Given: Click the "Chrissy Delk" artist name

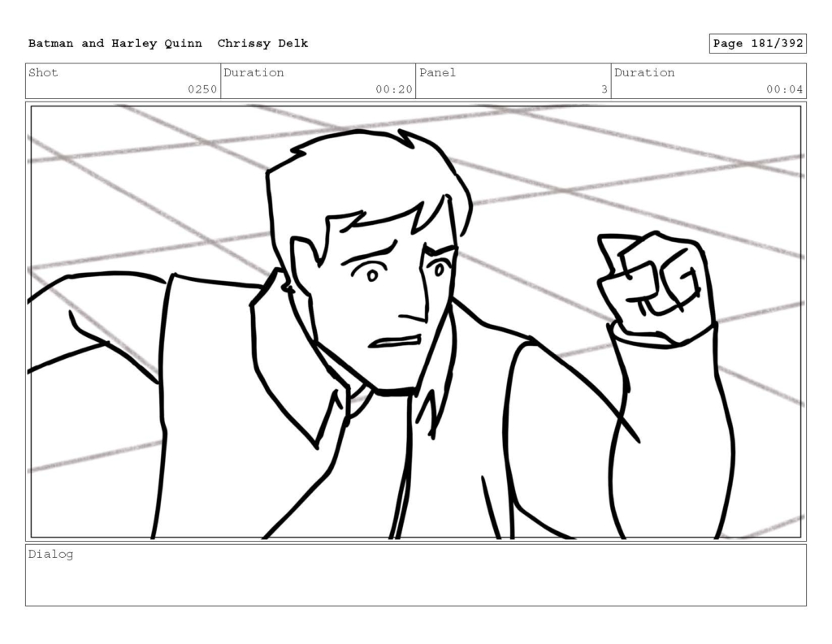Looking at the screenshot, I should coord(262,44).
